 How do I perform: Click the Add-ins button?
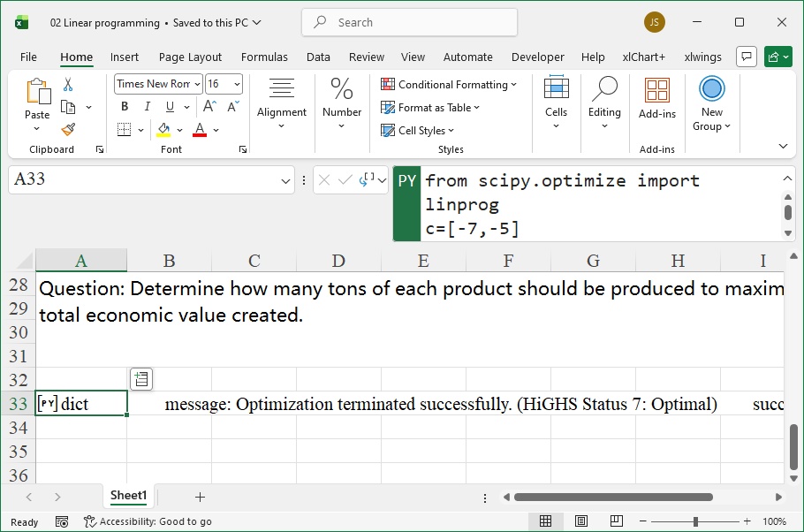(x=656, y=98)
